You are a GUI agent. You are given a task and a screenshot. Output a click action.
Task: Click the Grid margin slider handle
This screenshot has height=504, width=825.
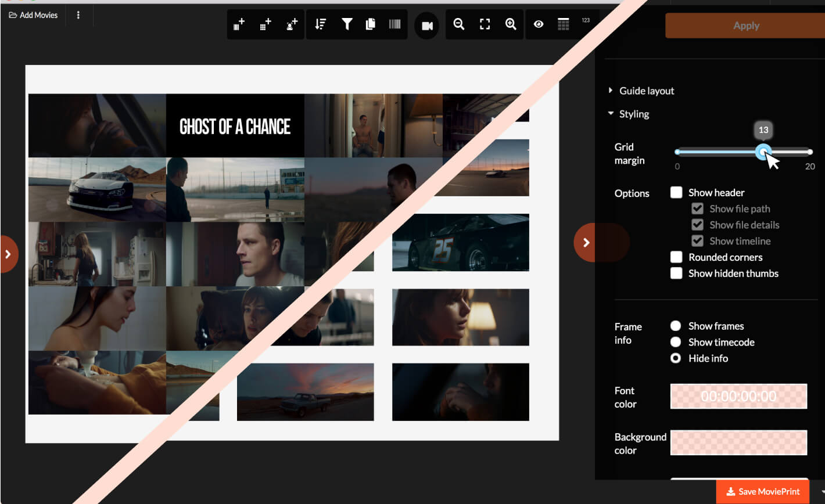pos(763,152)
